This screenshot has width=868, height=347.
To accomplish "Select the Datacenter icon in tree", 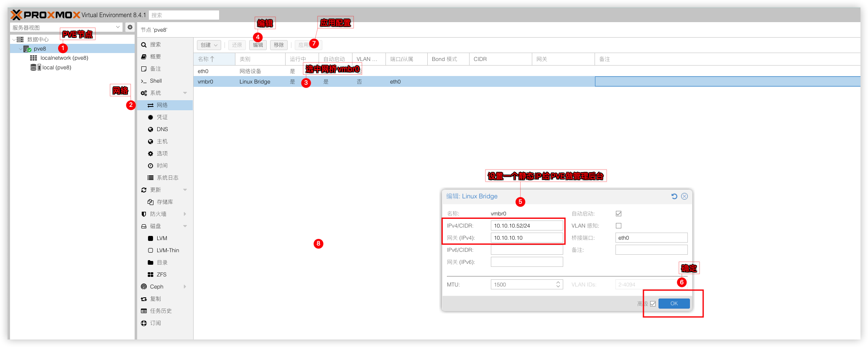I will [20, 39].
